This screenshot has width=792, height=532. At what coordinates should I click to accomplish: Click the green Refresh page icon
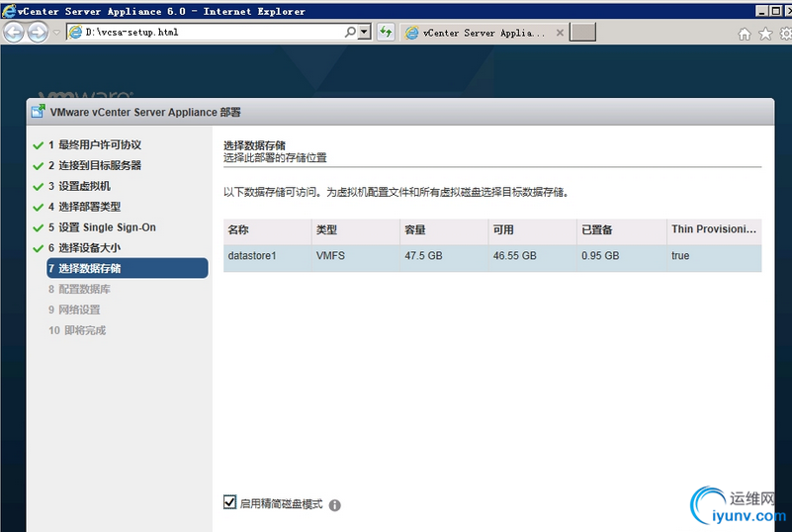386,33
